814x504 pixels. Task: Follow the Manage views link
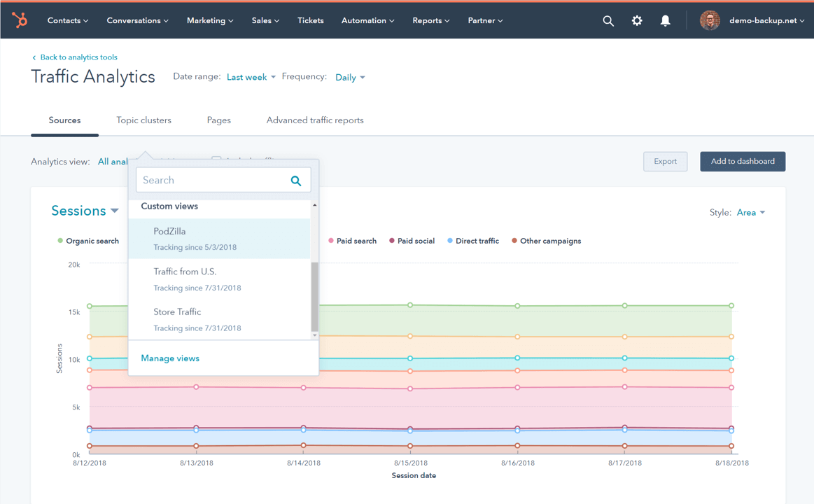pyautogui.click(x=170, y=358)
